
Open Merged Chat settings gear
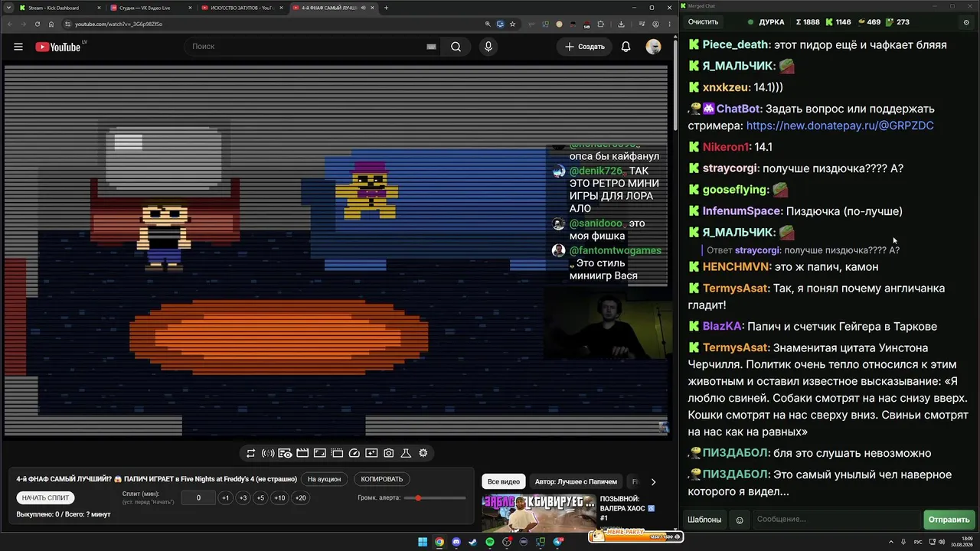coord(966,22)
